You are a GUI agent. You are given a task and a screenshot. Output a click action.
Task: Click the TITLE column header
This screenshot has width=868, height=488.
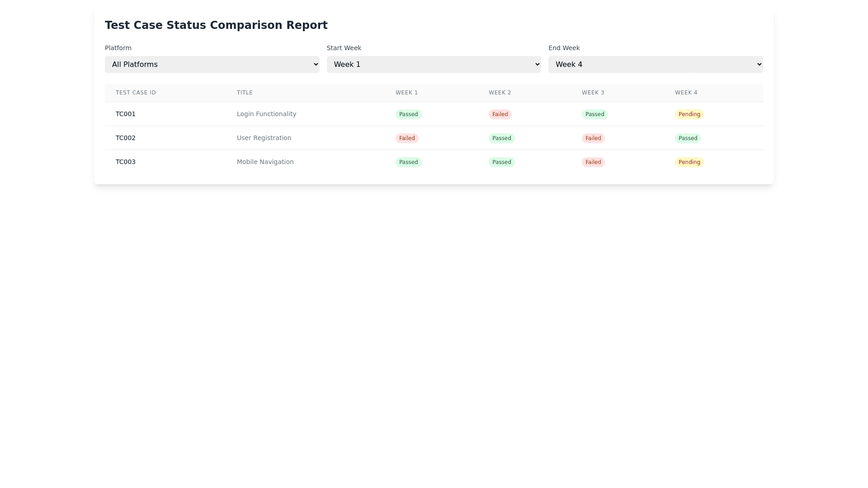coord(245,92)
